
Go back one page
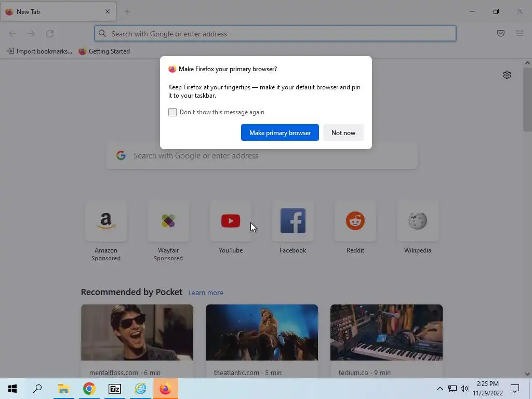12,34
